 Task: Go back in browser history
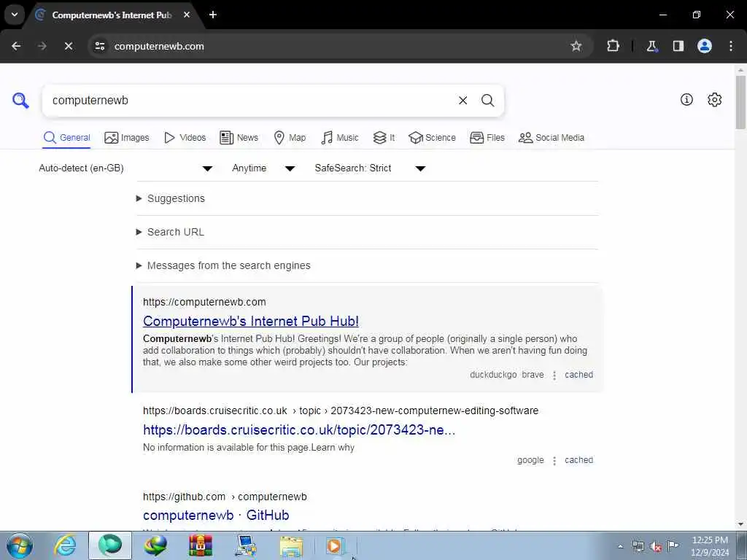pos(16,46)
